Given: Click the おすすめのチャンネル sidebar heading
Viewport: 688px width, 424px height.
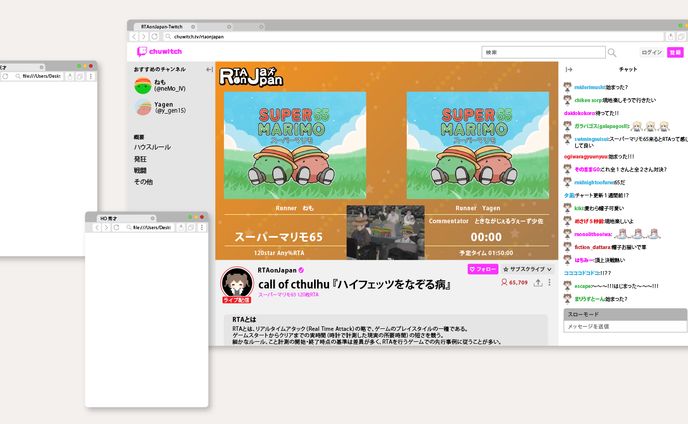Looking at the screenshot, I should coord(160,69).
